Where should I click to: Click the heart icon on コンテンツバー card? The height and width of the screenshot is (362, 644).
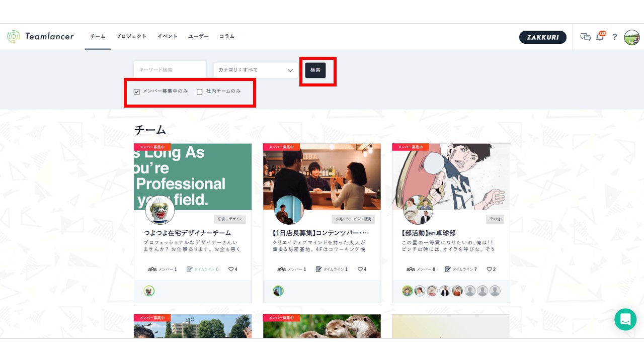click(x=360, y=269)
